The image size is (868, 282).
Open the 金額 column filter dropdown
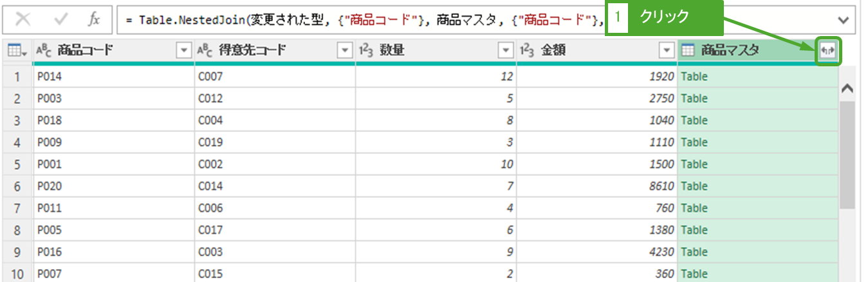[667, 51]
